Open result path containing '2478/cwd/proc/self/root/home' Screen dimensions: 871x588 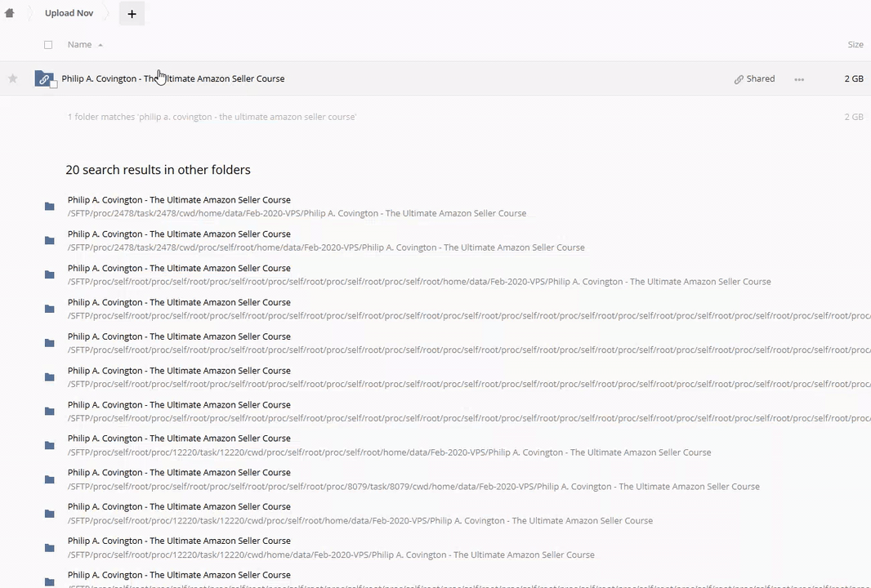(x=326, y=247)
